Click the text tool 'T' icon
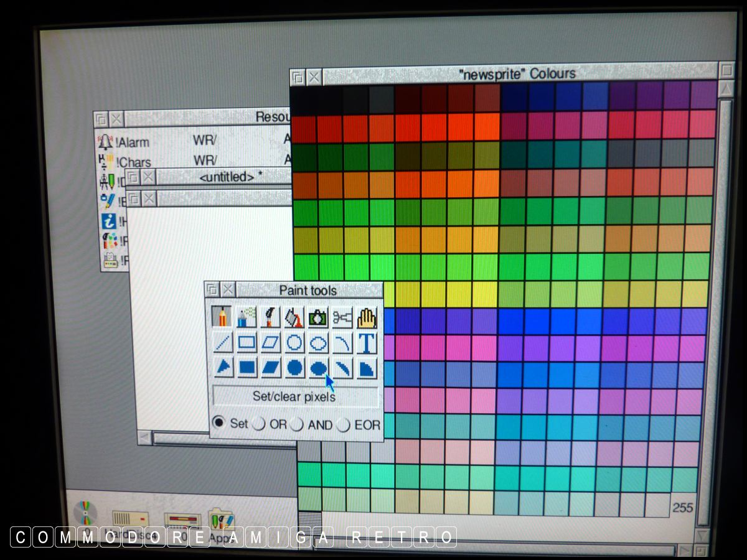 pyautogui.click(x=367, y=343)
